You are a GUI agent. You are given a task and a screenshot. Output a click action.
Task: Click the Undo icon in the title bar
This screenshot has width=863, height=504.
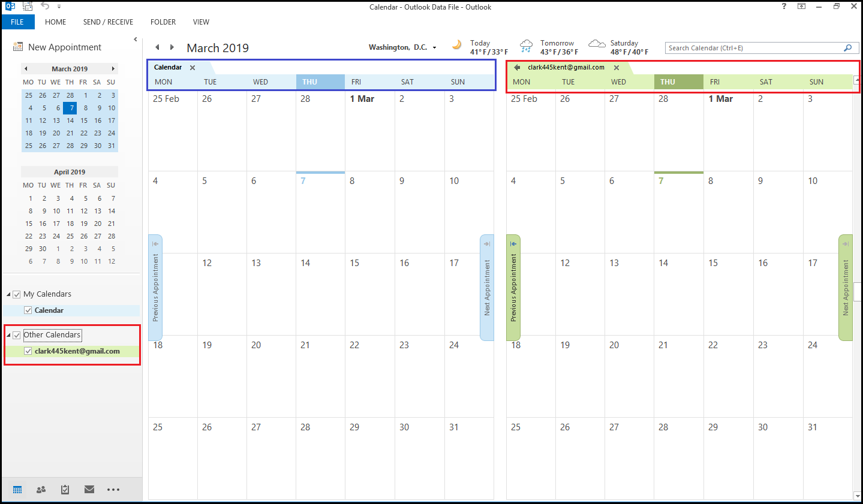point(45,6)
